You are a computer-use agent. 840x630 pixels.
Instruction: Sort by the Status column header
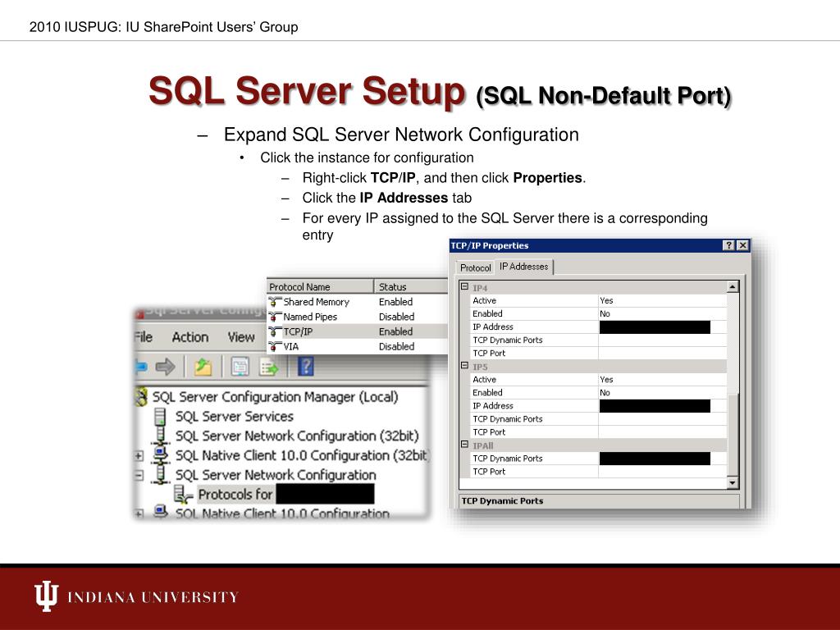(x=411, y=286)
